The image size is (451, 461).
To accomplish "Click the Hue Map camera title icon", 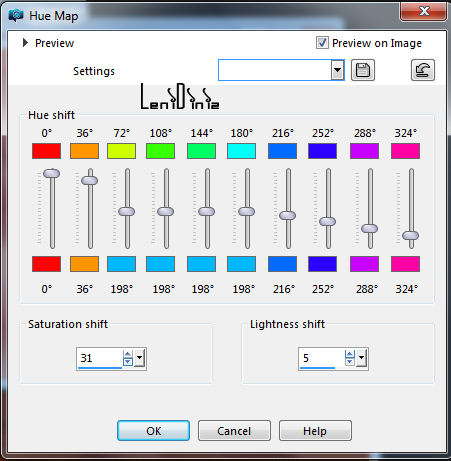I will [16, 15].
